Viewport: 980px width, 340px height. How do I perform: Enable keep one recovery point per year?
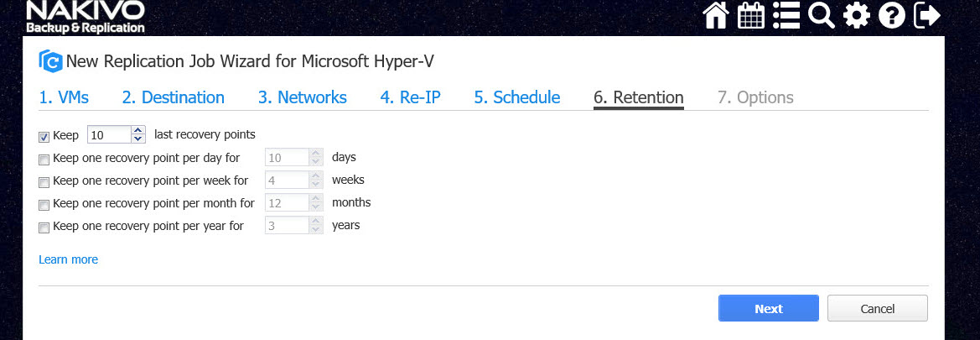click(x=44, y=227)
